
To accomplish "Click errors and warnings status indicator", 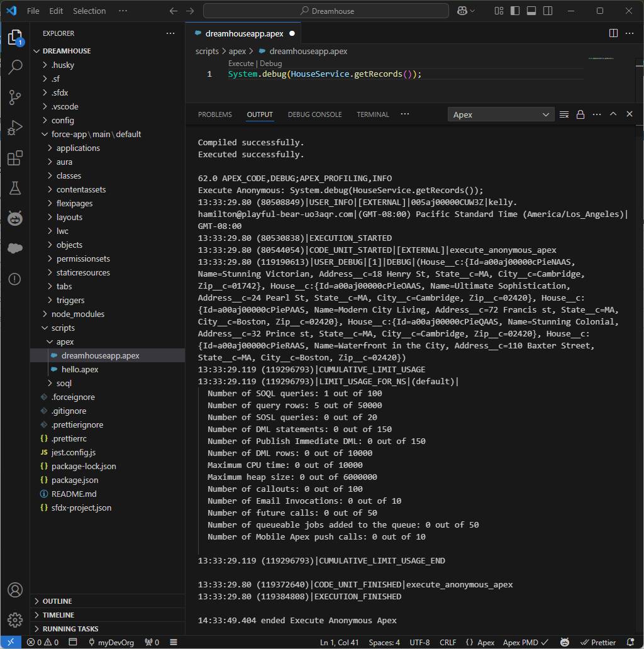I will [x=43, y=642].
